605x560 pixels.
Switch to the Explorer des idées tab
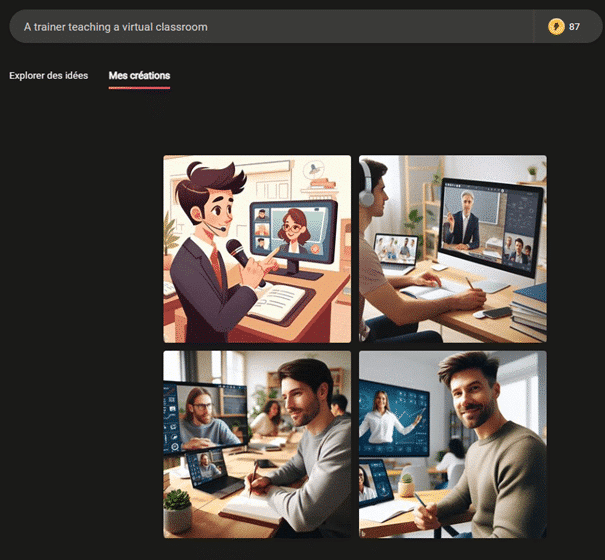49,76
